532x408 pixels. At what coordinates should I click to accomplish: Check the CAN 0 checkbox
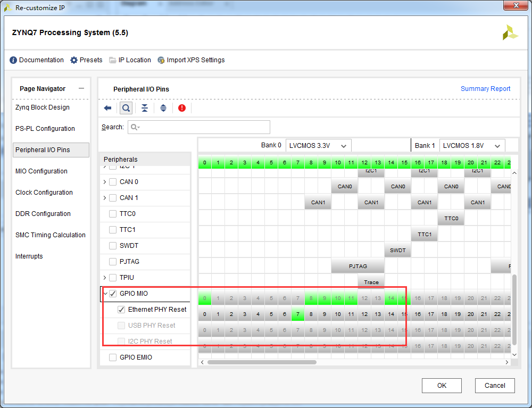click(x=113, y=182)
